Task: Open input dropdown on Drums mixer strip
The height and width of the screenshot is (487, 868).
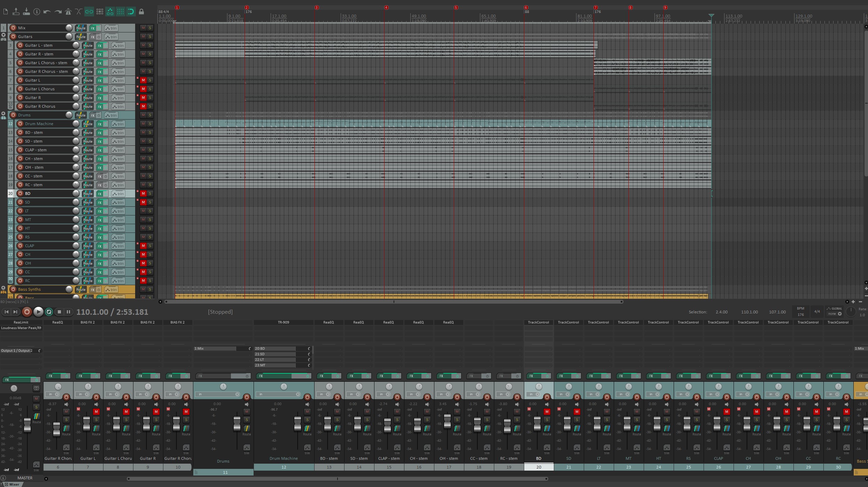Action: [x=218, y=394]
